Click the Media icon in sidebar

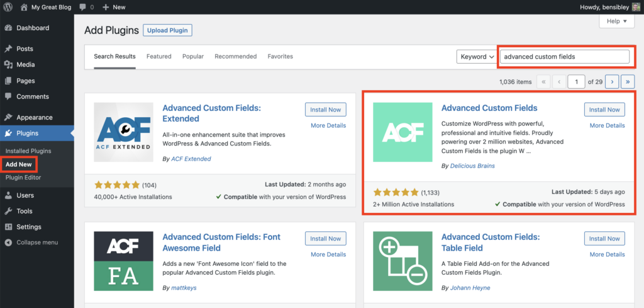pos(8,65)
